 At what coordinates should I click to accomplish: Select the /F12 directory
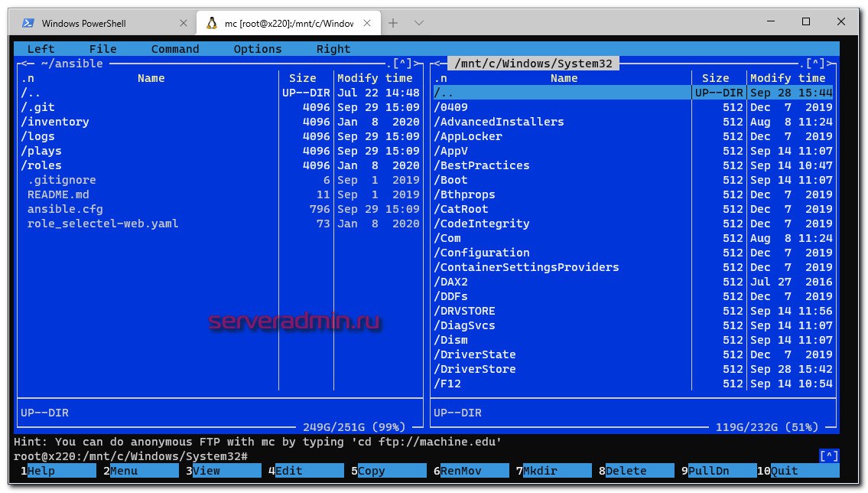click(633, 384)
